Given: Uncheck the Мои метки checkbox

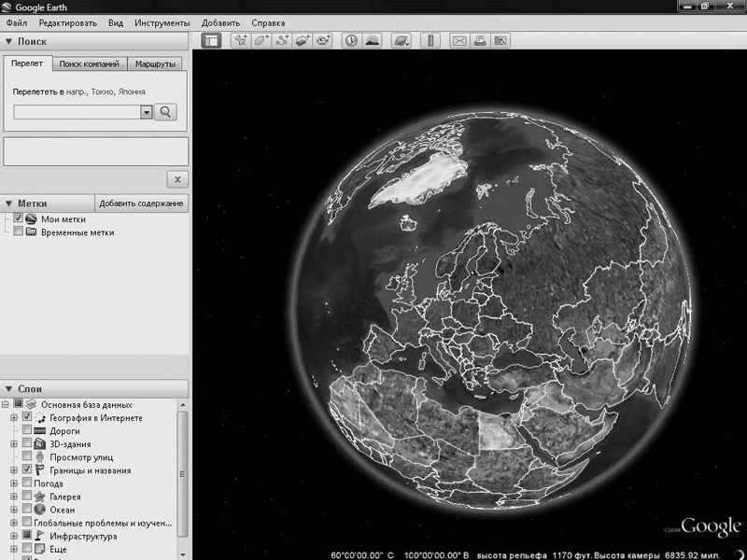Looking at the screenshot, I should point(18,218).
